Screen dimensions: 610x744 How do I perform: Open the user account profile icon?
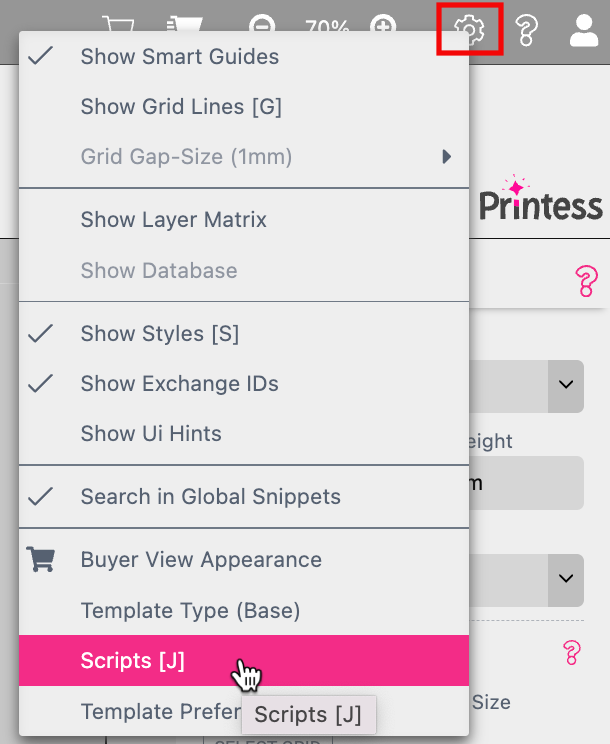click(584, 31)
